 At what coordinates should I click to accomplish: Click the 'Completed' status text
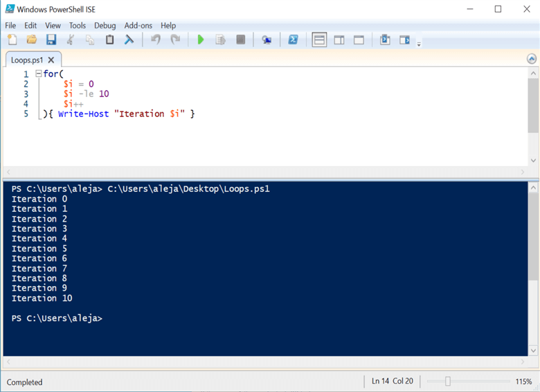(x=24, y=382)
